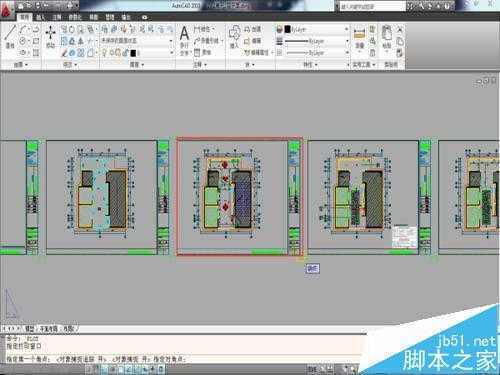
Task: Click the Quick Access Print icon
Action: 71,6
